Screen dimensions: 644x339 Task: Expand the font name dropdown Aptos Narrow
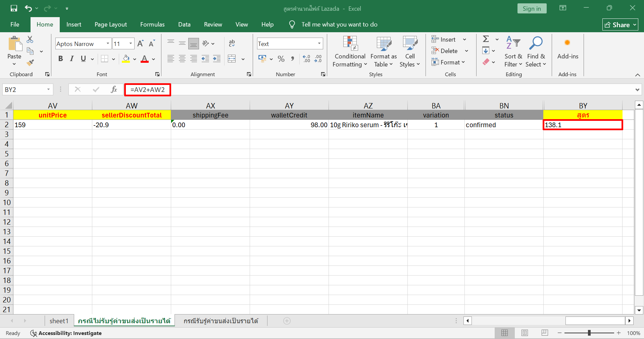pos(108,44)
